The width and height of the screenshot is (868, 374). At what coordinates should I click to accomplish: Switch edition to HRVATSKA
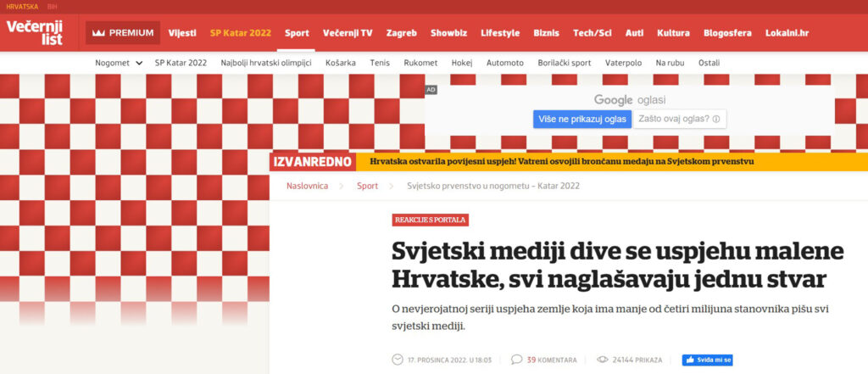point(22,7)
